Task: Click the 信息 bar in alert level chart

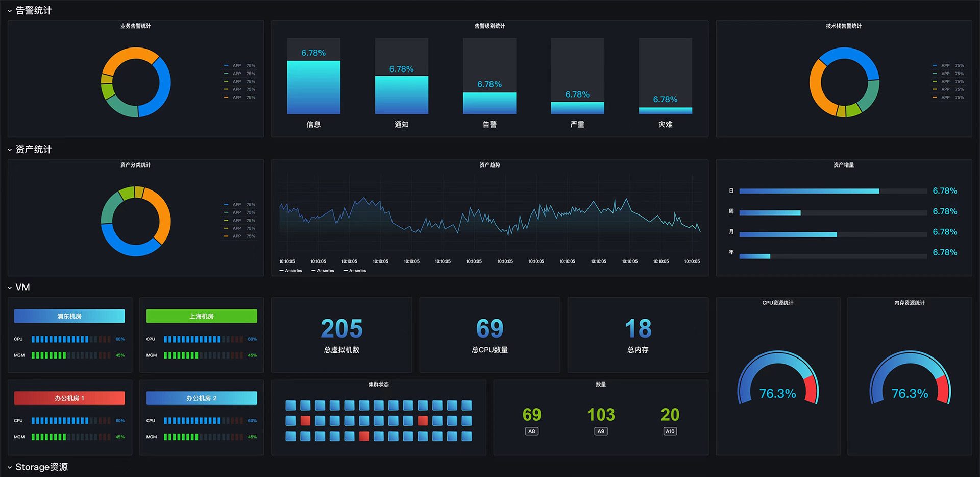Action: click(313, 87)
